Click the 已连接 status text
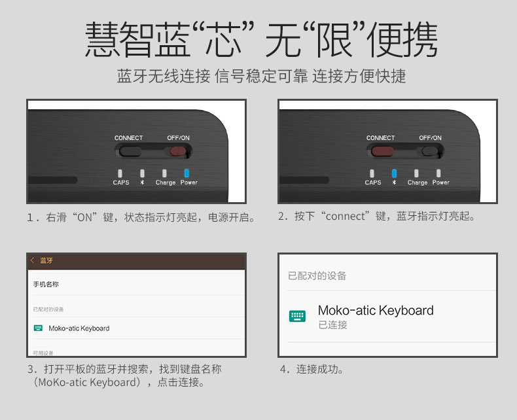Screen dimensions: 517x420 (332, 324)
